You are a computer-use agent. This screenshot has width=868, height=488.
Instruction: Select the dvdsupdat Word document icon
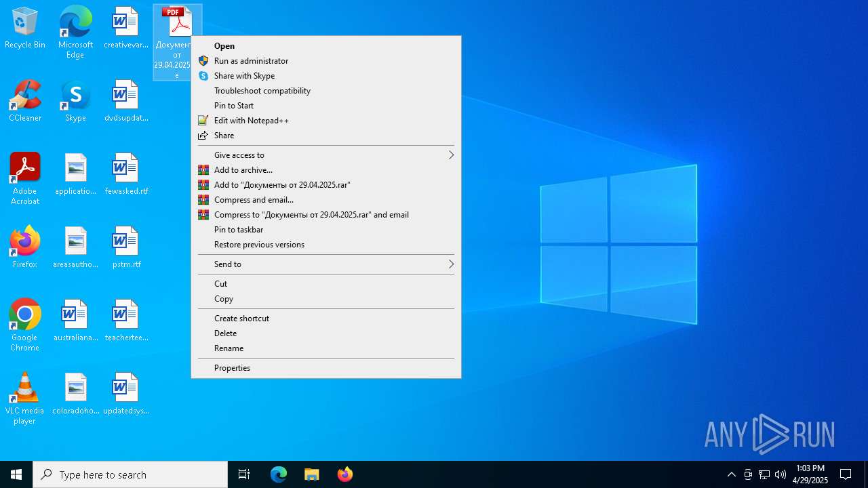point(125,102)
